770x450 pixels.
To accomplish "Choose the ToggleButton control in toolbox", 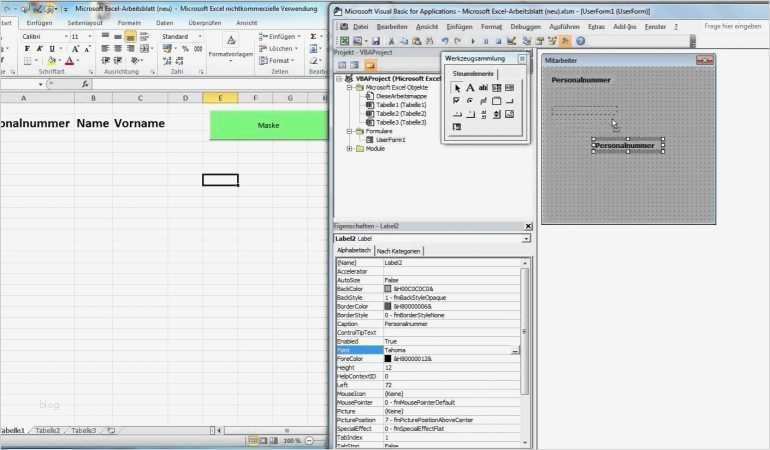I will click(x=483, y=101).
